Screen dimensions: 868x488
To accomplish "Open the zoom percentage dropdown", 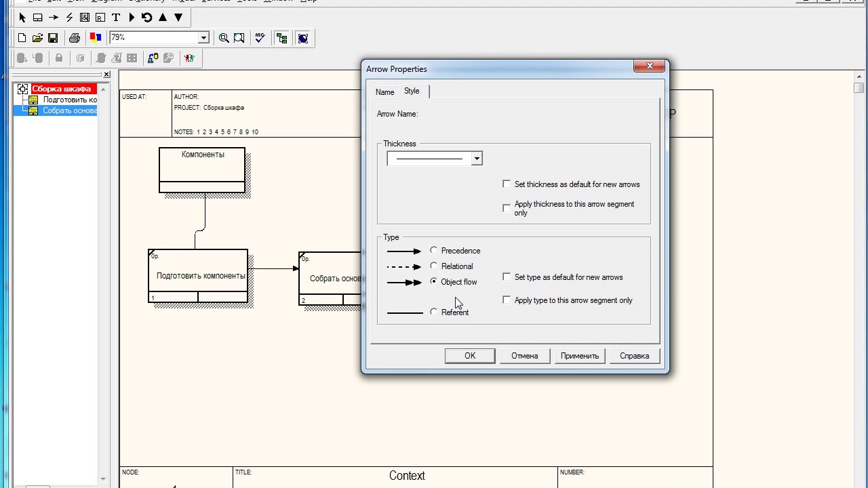I will coord(203,38).
